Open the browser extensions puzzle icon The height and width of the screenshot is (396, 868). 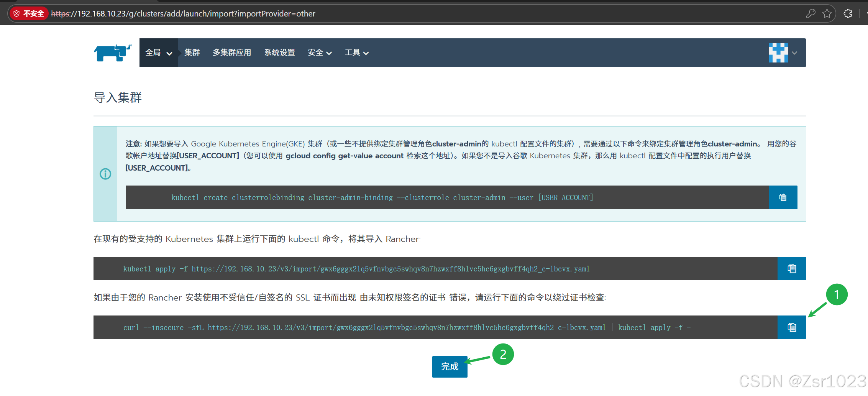(x=848, y=14)
